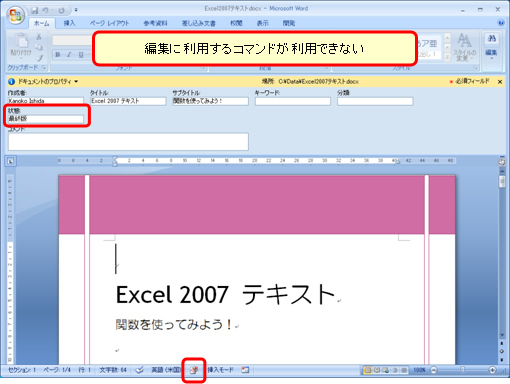510x384 pixels.
Task: Focus the サブタイトル subtitle field
Action: coord(210,101)
